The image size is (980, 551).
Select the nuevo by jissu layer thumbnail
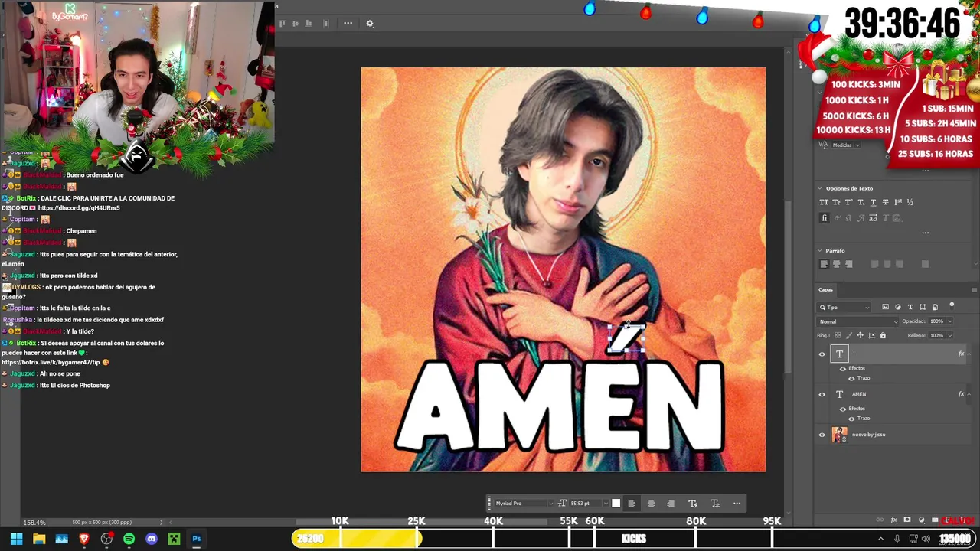(840, 435)
